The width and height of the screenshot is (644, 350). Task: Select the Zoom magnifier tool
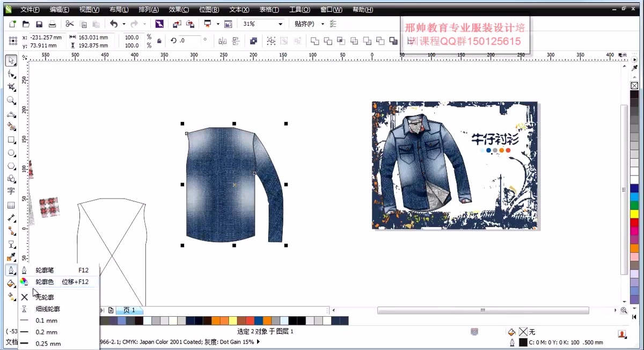point(11,100)
